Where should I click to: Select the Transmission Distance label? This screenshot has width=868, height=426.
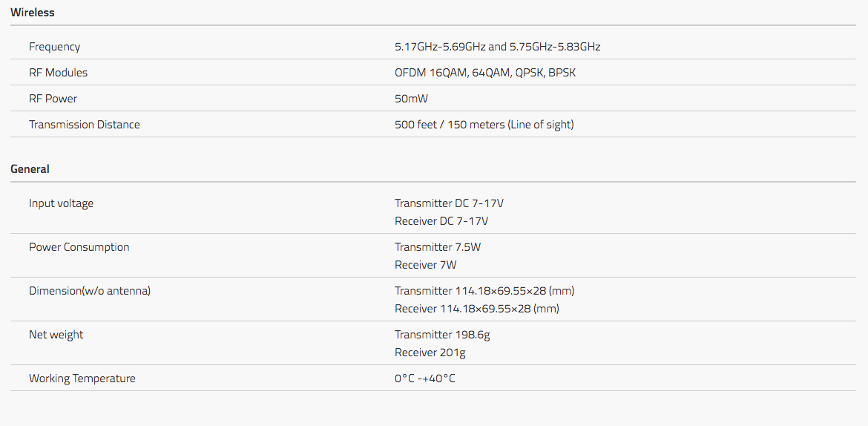[x=84, y=125]
